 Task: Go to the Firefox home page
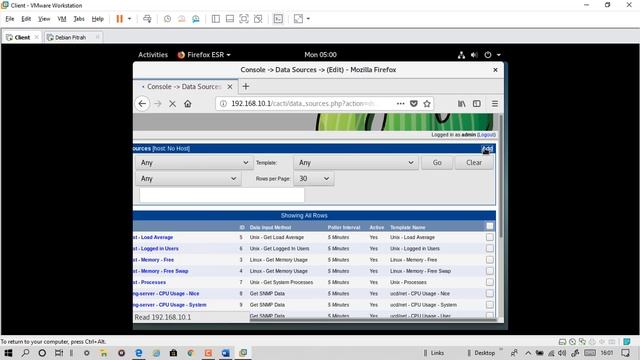coord(188,104)
